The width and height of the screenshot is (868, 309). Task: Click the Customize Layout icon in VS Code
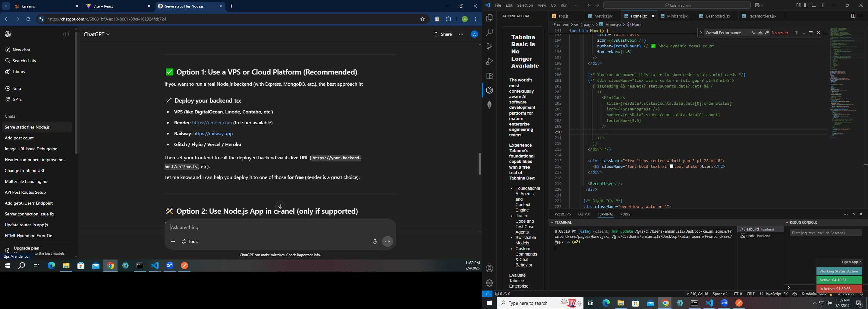point(798,5)
